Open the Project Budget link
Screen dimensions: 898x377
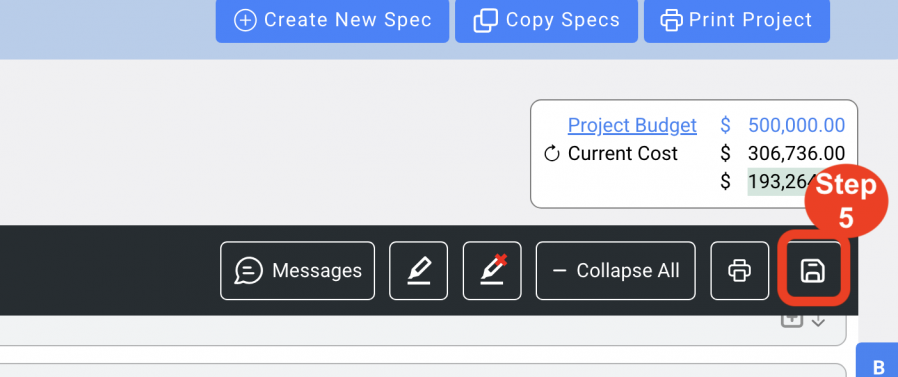632,125
